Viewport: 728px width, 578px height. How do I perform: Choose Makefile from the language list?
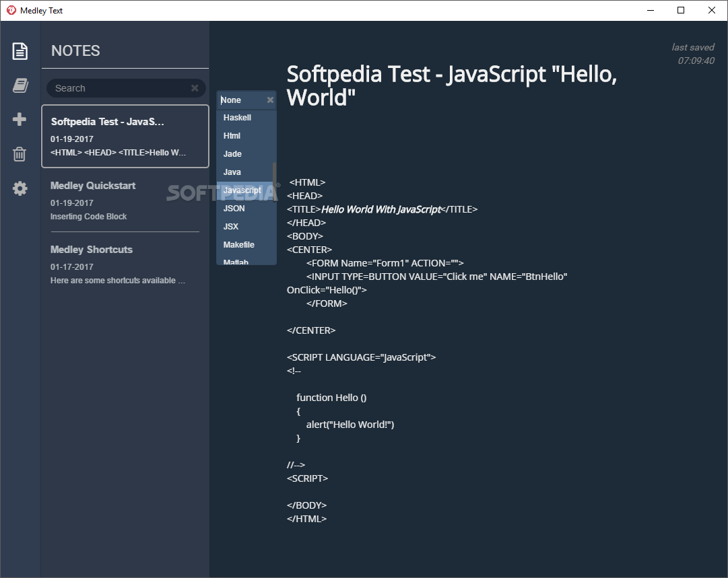tap(246, 244)
